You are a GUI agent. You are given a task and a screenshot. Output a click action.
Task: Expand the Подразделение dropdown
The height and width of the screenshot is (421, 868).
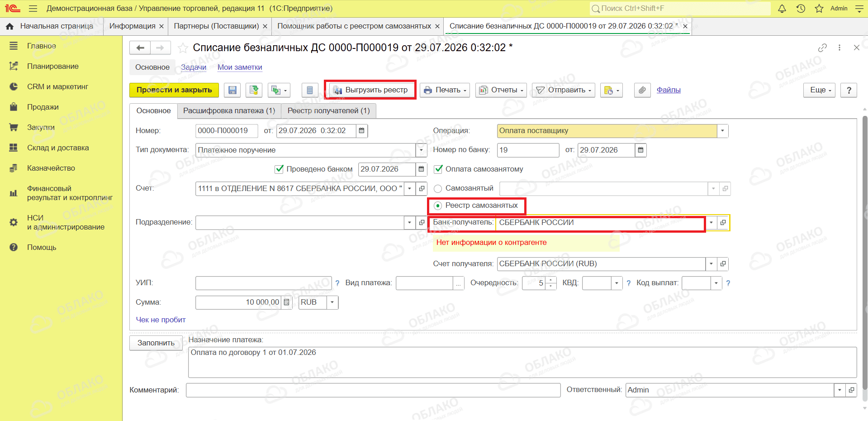click(x=410, y=222)
